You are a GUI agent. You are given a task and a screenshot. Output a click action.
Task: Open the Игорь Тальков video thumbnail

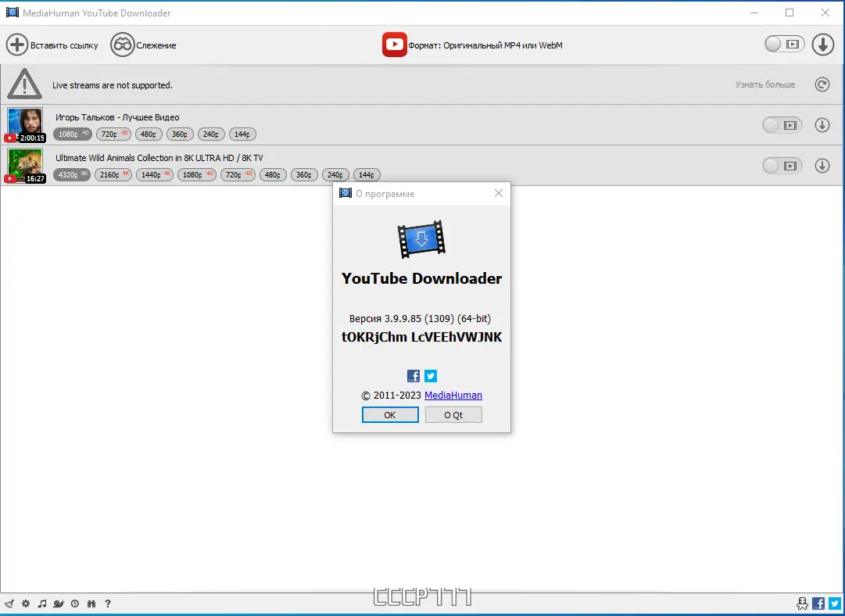point(25,125)
